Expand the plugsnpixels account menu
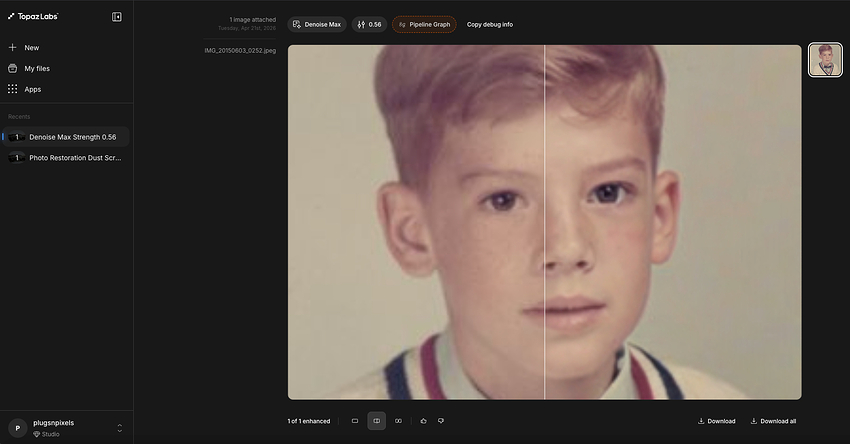The width and height of the screenshot is (850, 444). pos(119,428)
